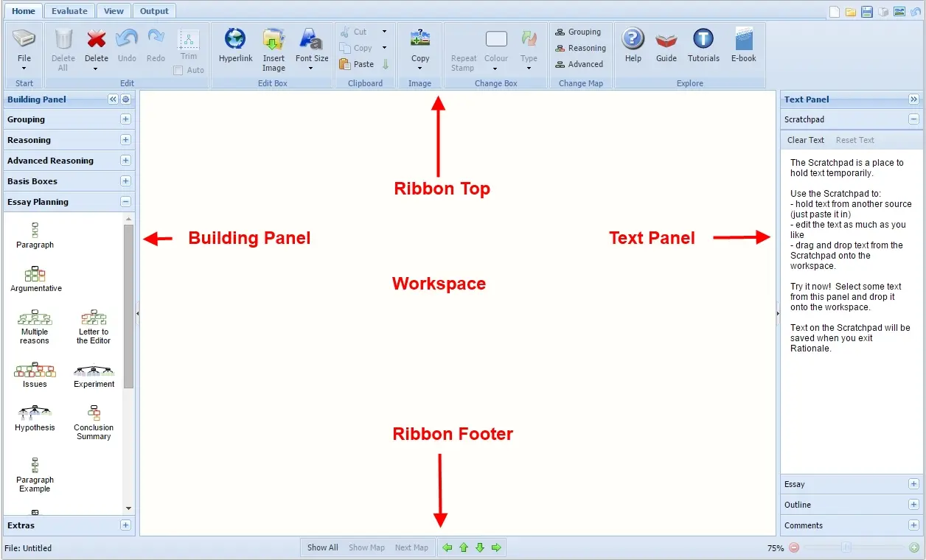The width and height of the screenshot is (926, 560).
Task: Expand the Grouping section
Action: pos(125,119)
